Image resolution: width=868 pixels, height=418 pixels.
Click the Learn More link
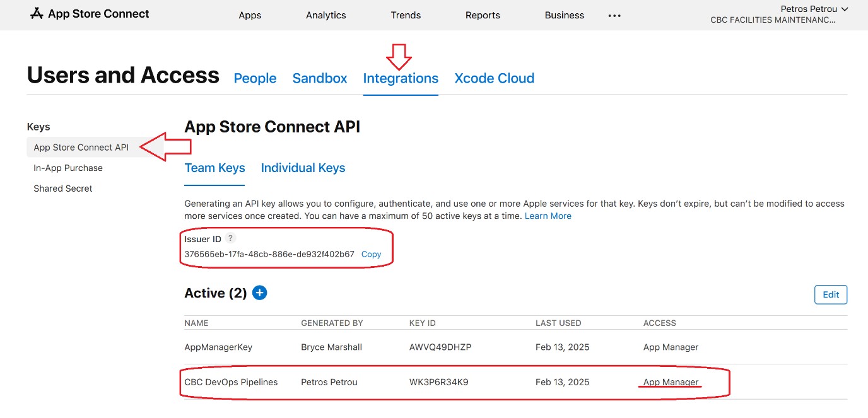(x=548, y=216)
